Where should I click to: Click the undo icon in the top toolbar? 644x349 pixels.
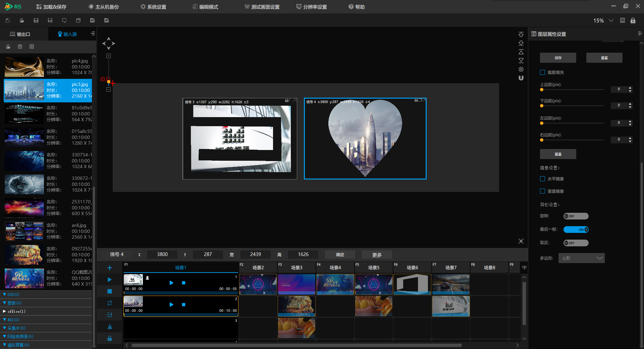92,20
